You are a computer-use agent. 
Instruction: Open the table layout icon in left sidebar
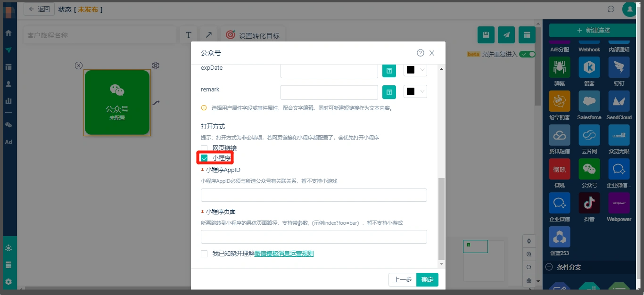8,67
